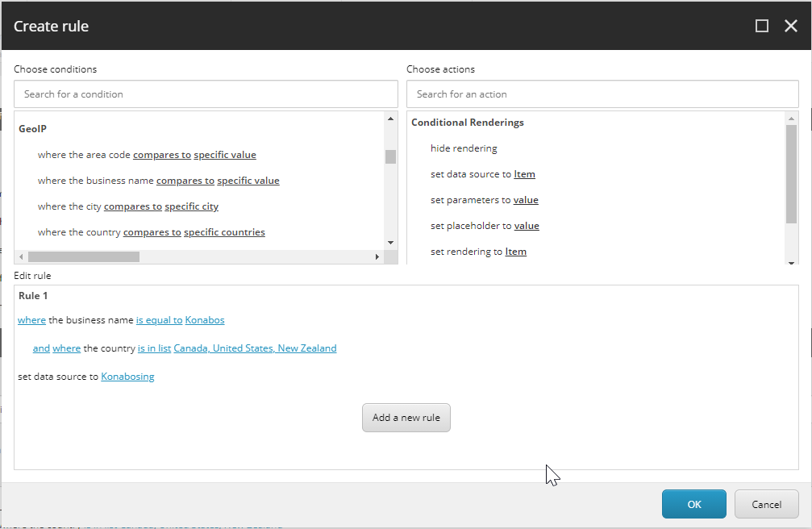Toggle the 'and' logical operator

click(41, 348)
